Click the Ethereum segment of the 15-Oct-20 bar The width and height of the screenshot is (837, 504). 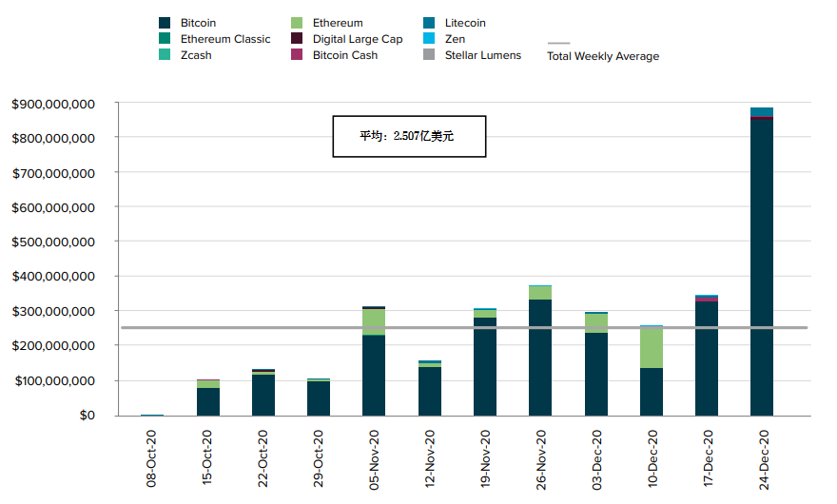(x=208, y=384)
